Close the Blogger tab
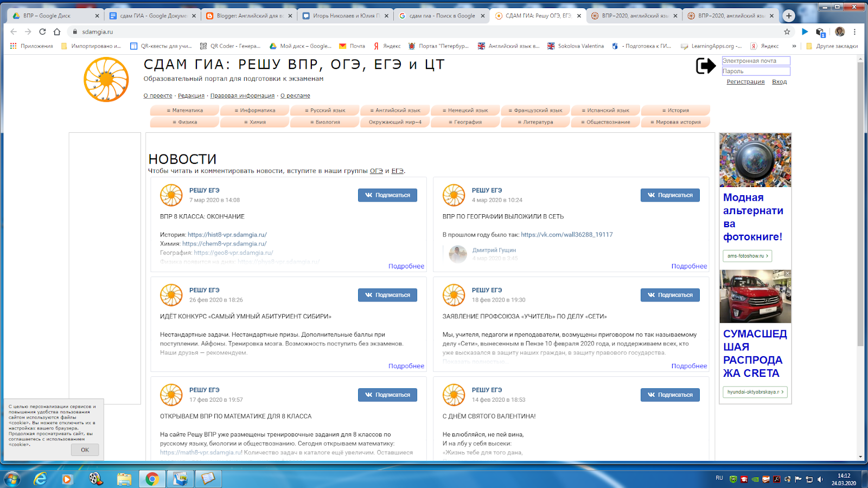 [x=290, y=16]
